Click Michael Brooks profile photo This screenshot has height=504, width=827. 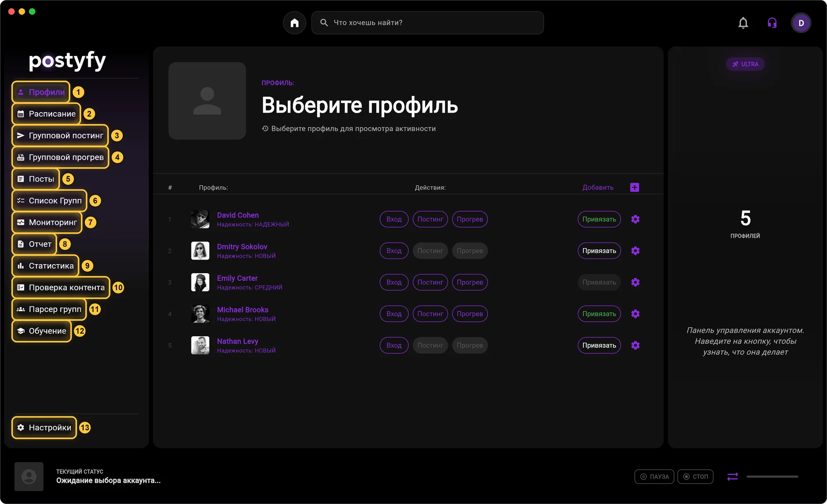coord(200,314)
